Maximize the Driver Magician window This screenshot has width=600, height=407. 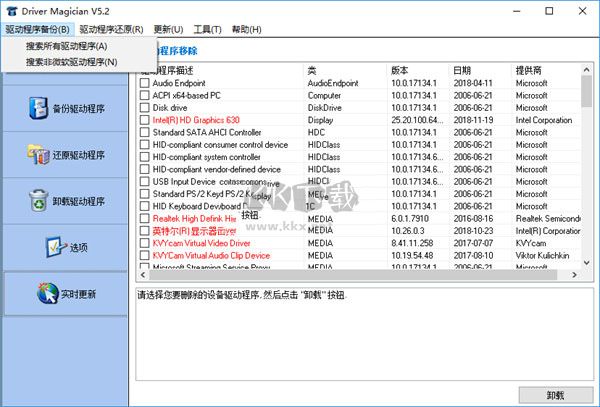(x=549, y=11)
